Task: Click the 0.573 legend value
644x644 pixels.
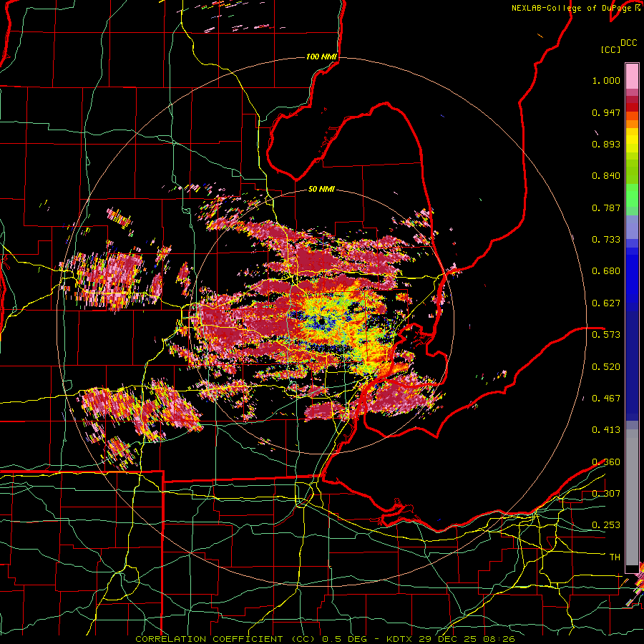Action: 606,335
